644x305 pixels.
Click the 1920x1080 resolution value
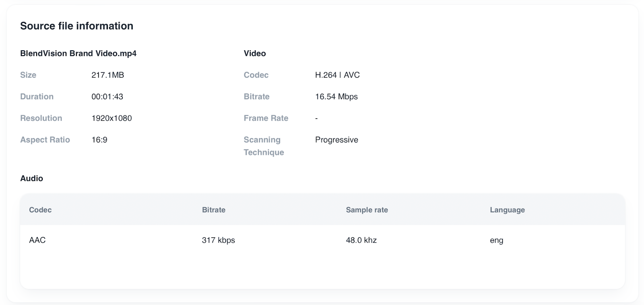pyautogui.click(x=111, y=118)
